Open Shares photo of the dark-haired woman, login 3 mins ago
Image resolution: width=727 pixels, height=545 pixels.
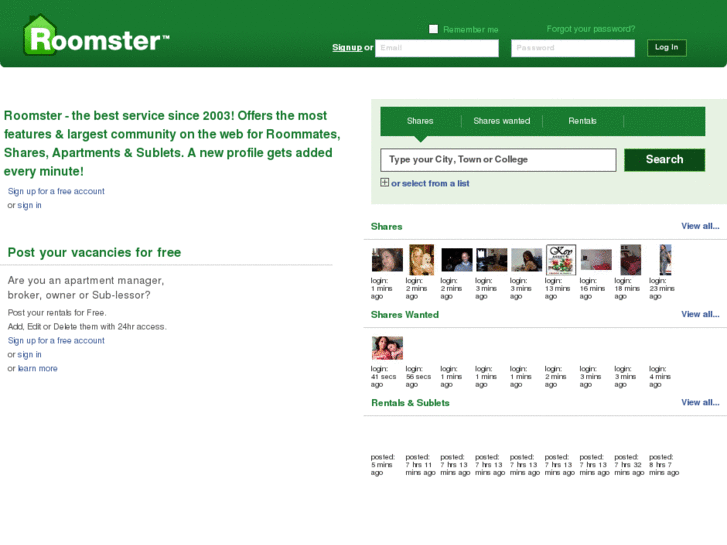tap(526, 260)
